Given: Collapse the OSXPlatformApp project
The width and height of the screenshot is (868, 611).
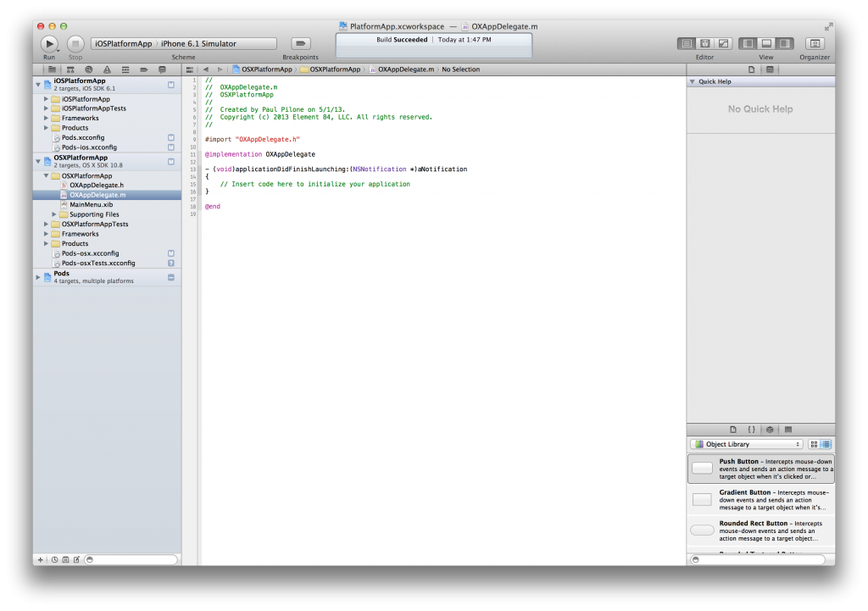Looking at the screenshot, I should (38, 162).
